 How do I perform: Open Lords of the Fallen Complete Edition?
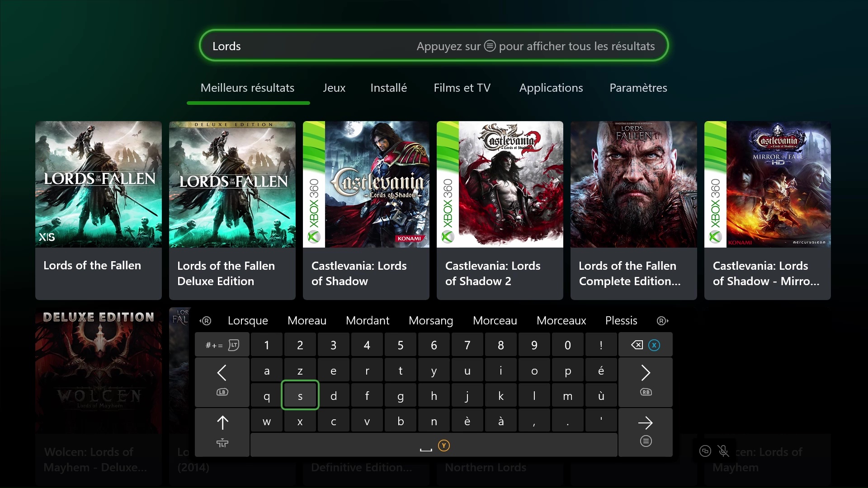(x=634, y=210)
